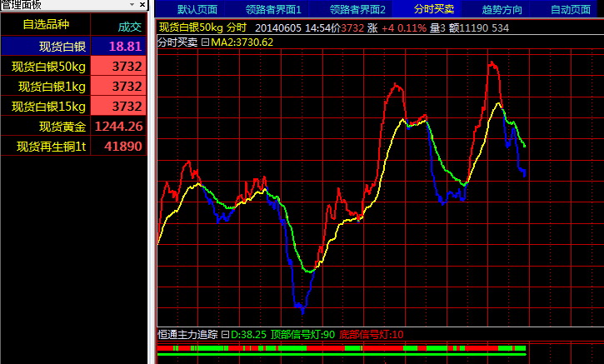The width and height of the screenshot is (604, 364).
Task: Open the 管理面板 dropdown arrow
Action: point(132,5)
